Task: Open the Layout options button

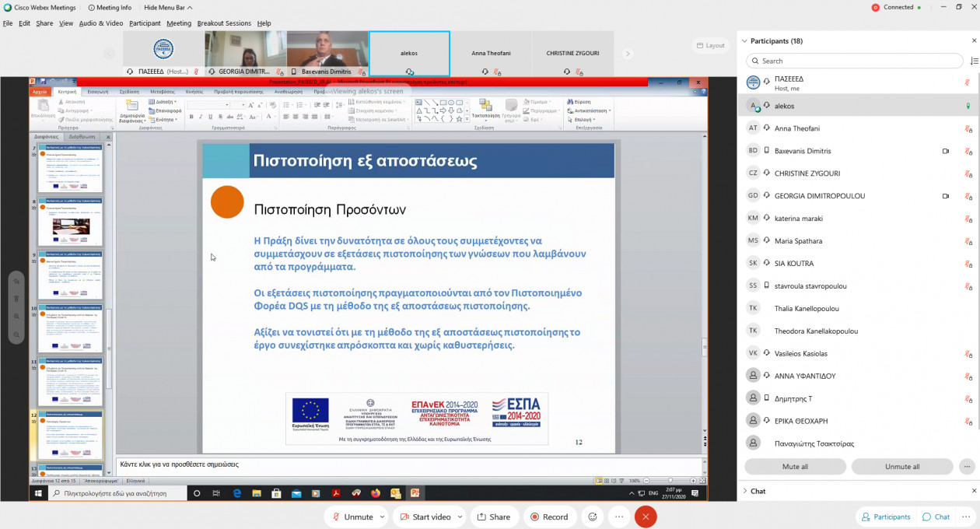Action: [x=711, y=46]
